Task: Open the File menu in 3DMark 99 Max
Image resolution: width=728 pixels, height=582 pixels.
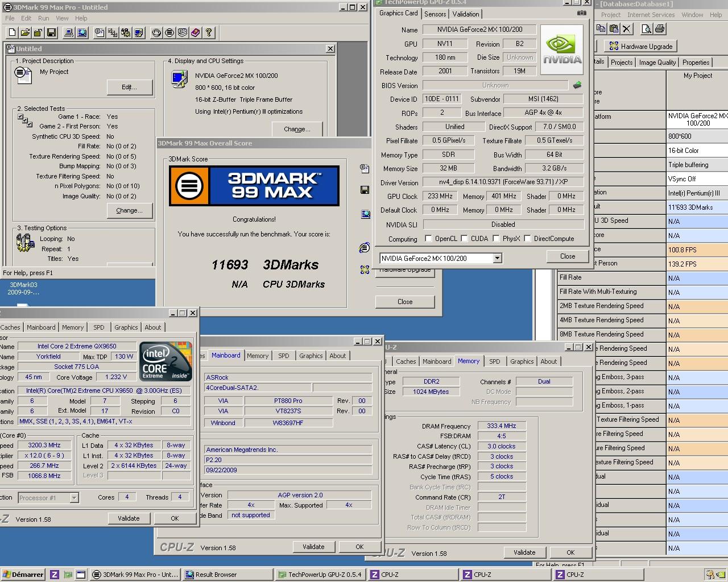Action: tap(10, 18)
